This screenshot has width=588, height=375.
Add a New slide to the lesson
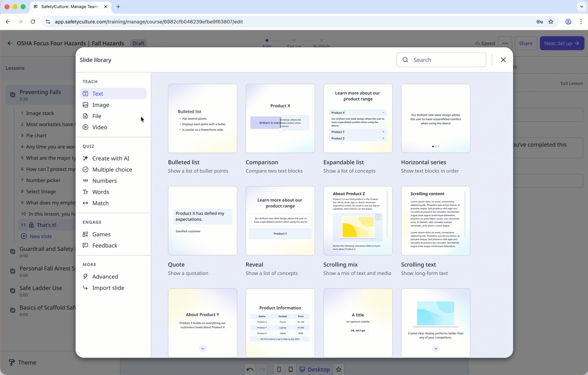pyautogui.click(x=36, y=236)
